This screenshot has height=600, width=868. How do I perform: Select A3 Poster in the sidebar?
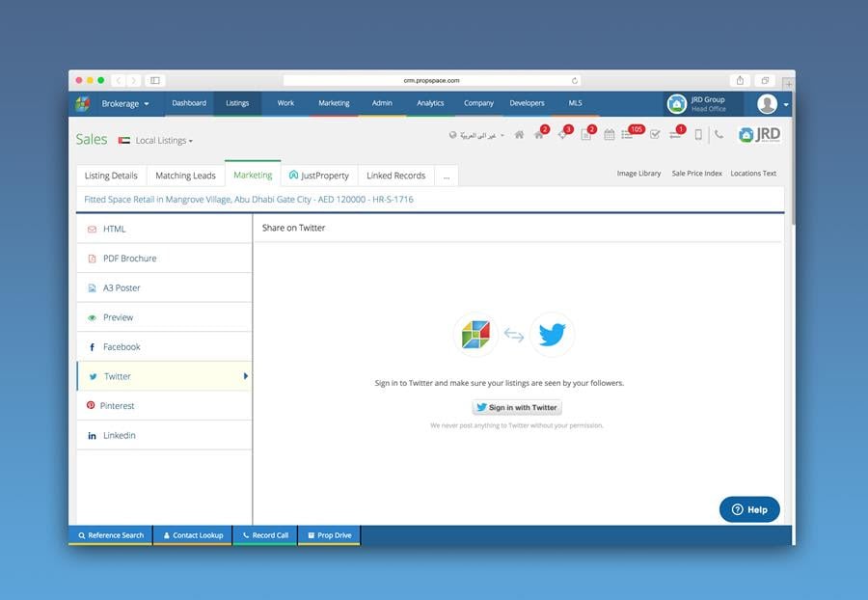click(164, 287)
